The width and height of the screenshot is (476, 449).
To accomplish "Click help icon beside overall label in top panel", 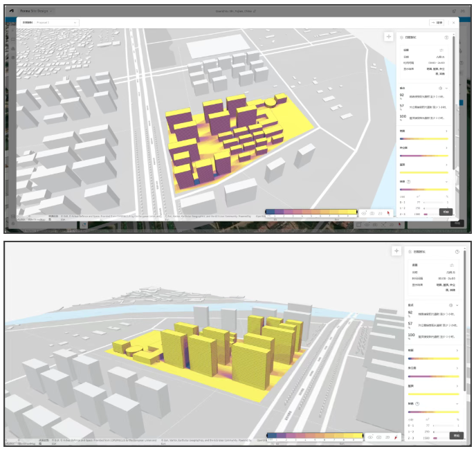I will click(409, 181).
